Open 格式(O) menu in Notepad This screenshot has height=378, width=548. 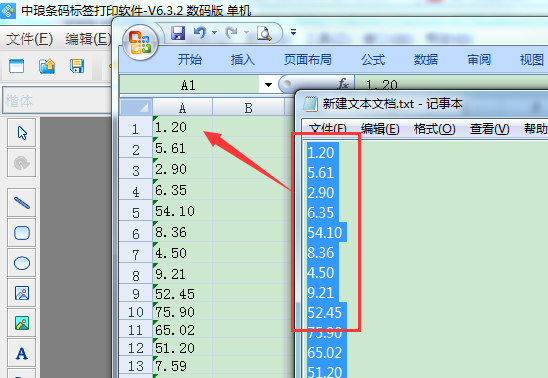pos(434,129)
